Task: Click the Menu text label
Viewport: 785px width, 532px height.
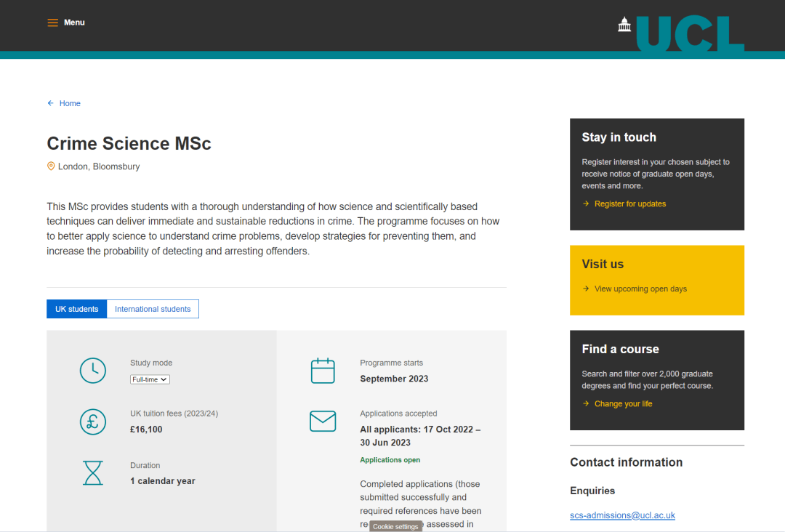Action: (74, 23)
